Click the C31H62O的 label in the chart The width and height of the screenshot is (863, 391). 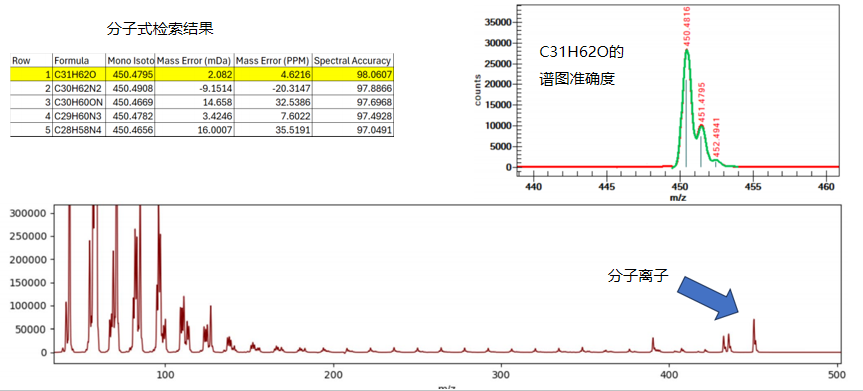tap(581, 53)
